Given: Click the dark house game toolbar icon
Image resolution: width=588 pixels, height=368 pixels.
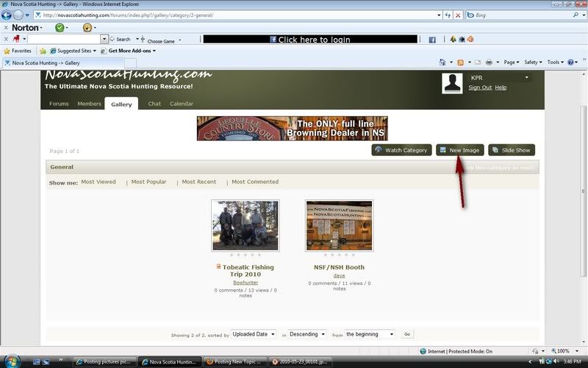Looking at the screenshot, I should tap(462, 39).
